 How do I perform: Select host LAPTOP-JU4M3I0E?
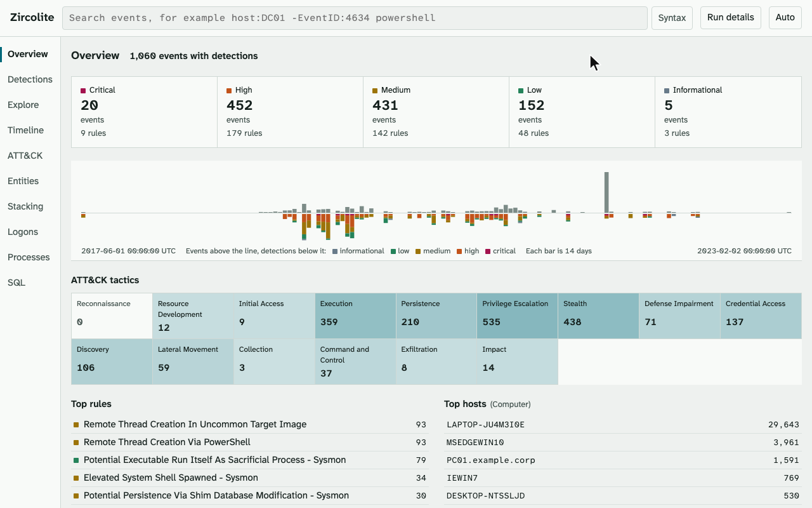(623, 424)
